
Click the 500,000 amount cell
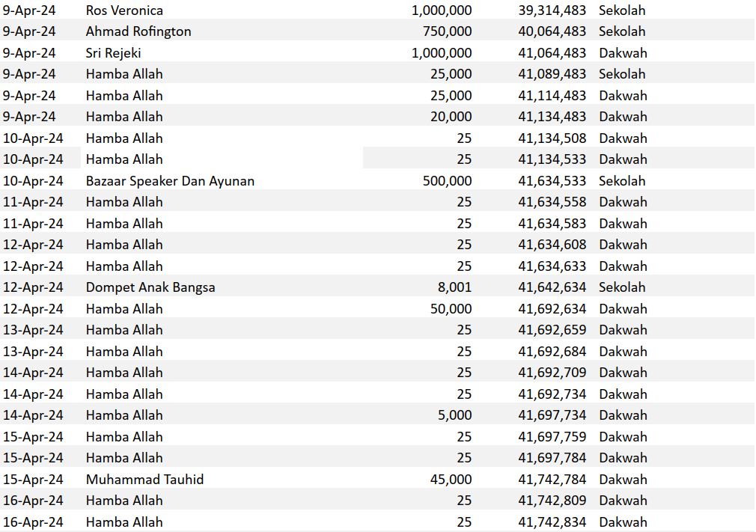click(x=447, y=181)
